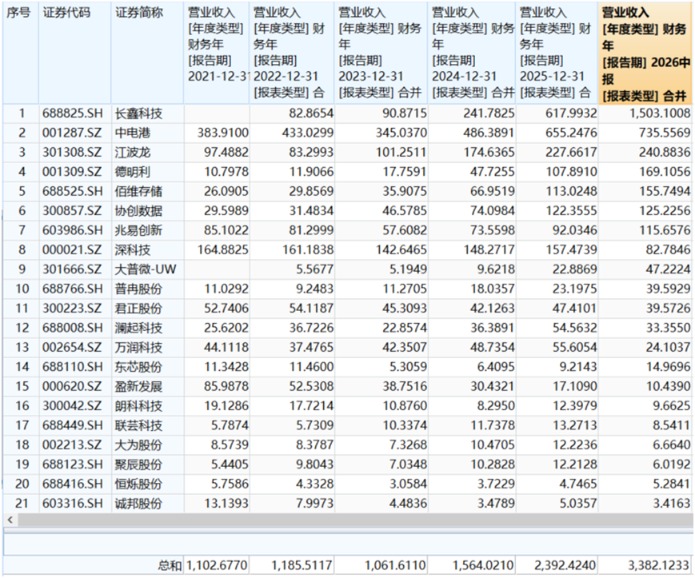Click the 总和 label in totals row
Image resolution: width=695 pixels, height=578 pixels.
[170, 566]
